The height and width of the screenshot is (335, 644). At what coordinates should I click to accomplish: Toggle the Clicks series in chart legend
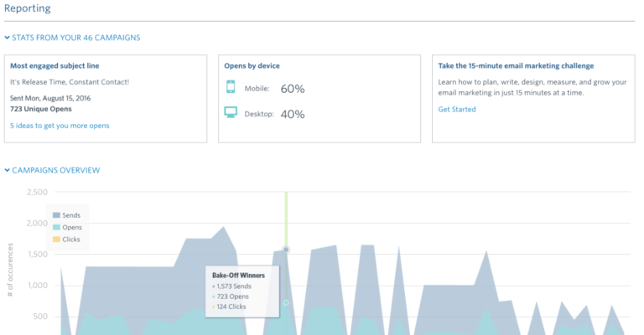pos(66,239)
